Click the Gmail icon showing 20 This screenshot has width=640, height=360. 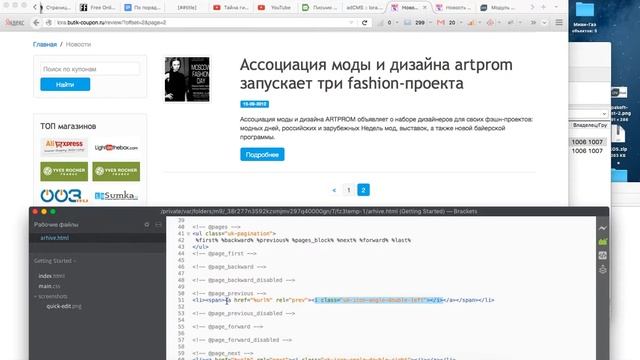tap(440, 22)
